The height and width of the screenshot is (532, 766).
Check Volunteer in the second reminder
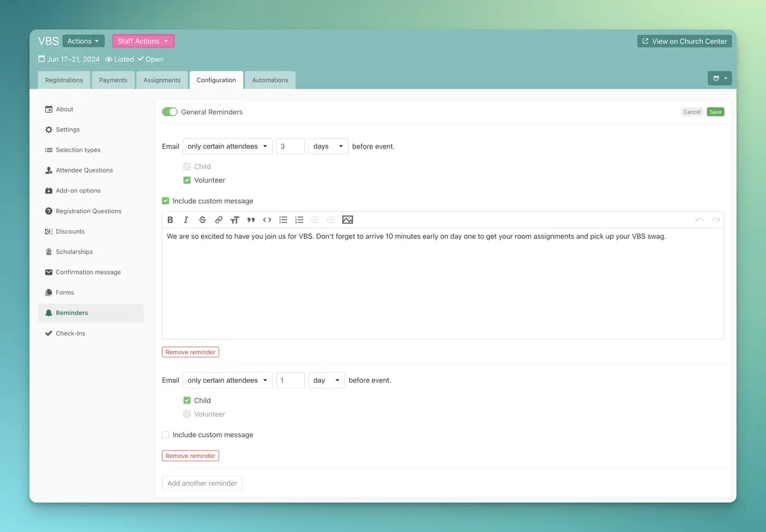[187, 415]
